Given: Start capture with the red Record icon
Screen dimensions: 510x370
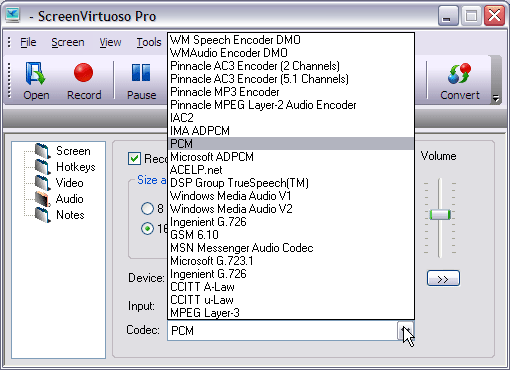Looking at the screenshot, I should pyautogui.click(x=83, y=73).
